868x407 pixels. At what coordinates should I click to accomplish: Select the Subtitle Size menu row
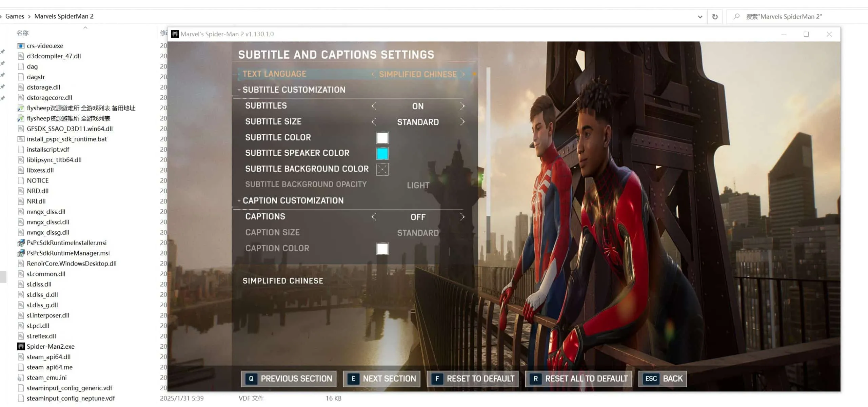coord(355,122)
